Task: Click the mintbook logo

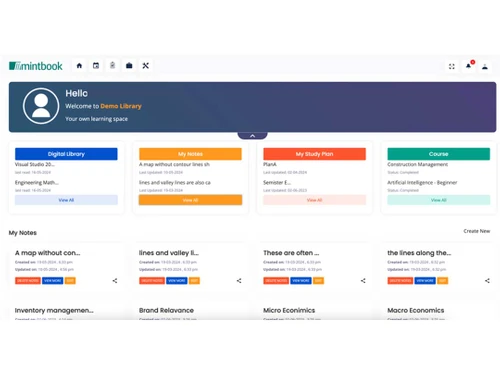Action: point(36,66)
